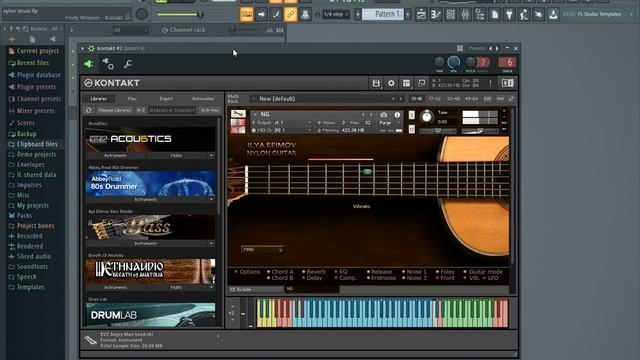Click the Manage Libraries button
This screenshot has height=360, width=640.
click(x=115, y=110)
